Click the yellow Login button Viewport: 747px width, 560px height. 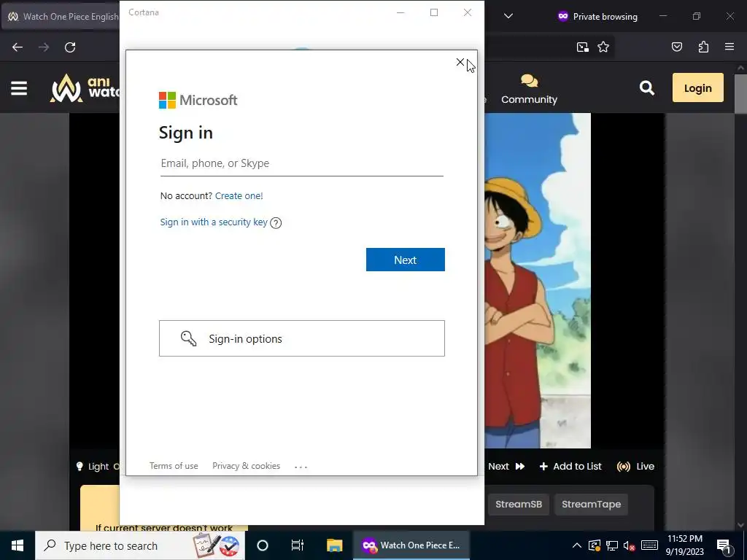tap(697, 87)
